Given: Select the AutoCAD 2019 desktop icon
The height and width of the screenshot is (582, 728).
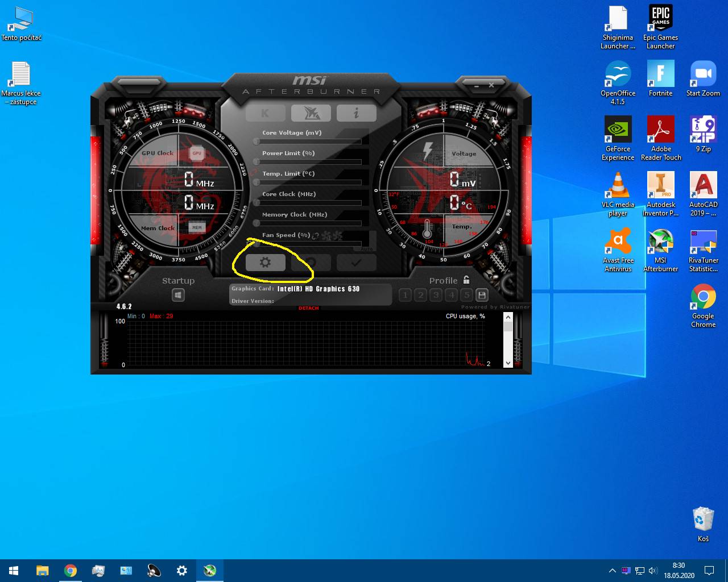Looking at the screenshot, I should [x=703, y=194].
